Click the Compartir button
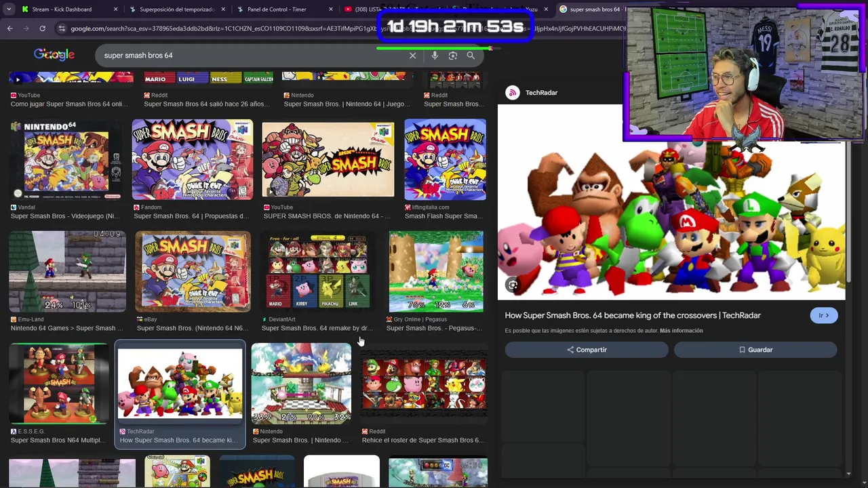The height and width of the screenshot is (488, 868). click(x=587, y=350)
